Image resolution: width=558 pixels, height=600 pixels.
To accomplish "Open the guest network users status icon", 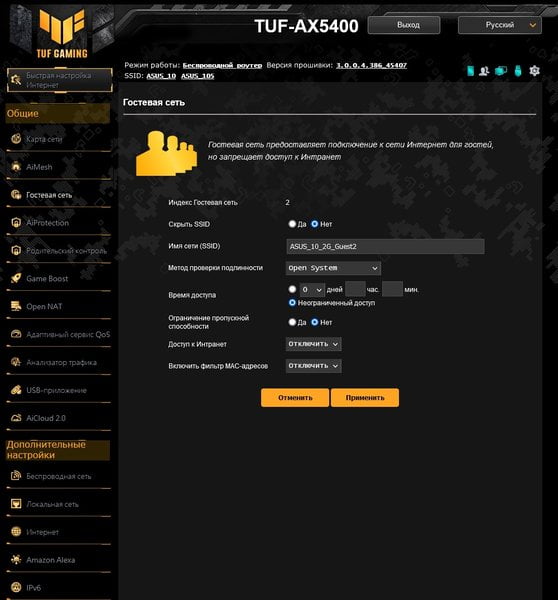I will 484,71.
